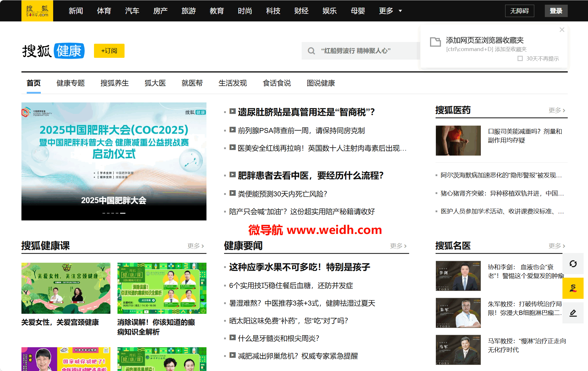Click video icon beside 粪便能预测 headline
588x371 pixels.
[233, 193]
